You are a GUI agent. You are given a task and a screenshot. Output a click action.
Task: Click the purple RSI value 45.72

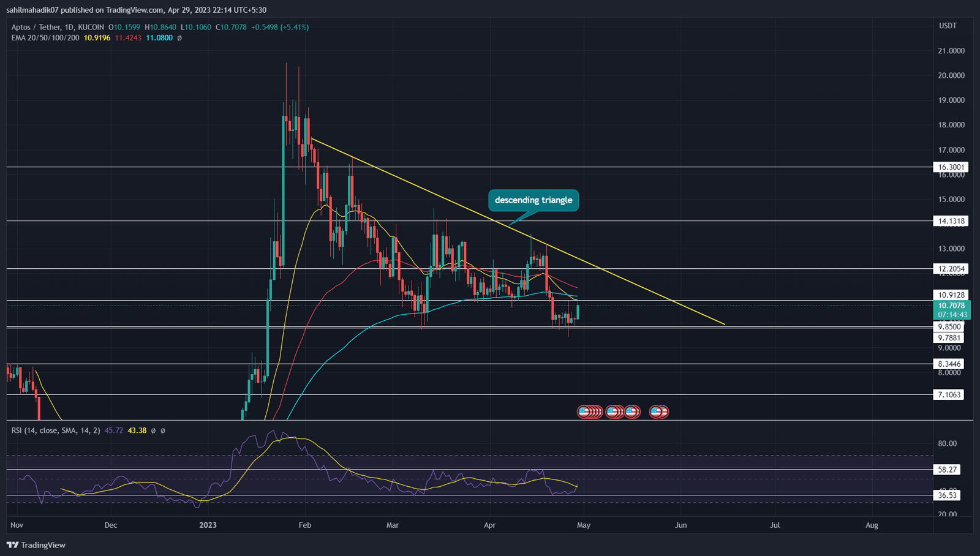pyautogui.click(x=114, y=430)
